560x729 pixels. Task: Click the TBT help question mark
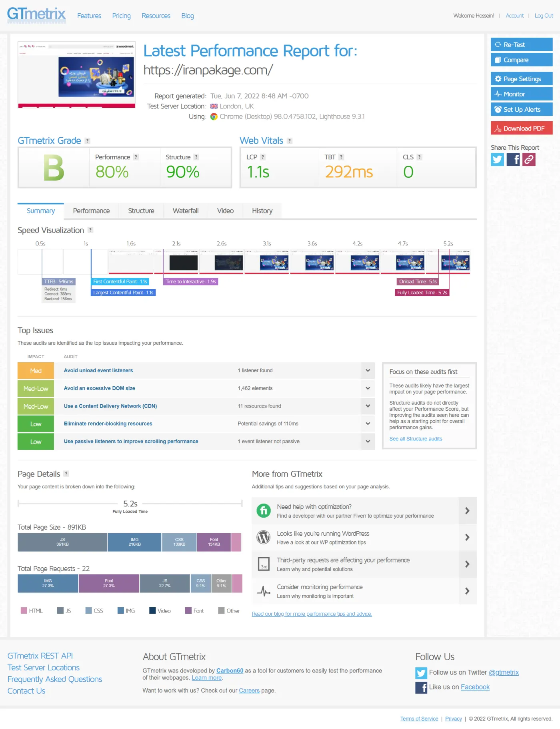(x=341, y=157)
